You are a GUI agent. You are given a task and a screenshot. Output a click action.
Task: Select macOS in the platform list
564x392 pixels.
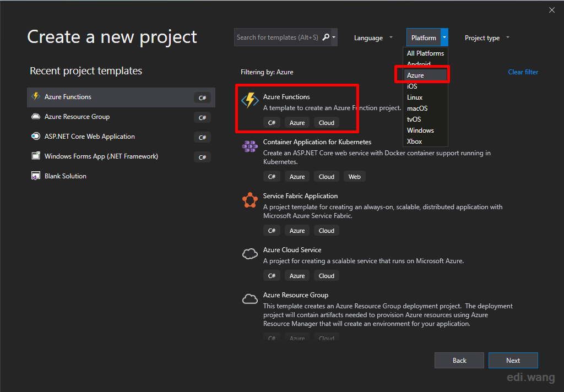point(425,108)
